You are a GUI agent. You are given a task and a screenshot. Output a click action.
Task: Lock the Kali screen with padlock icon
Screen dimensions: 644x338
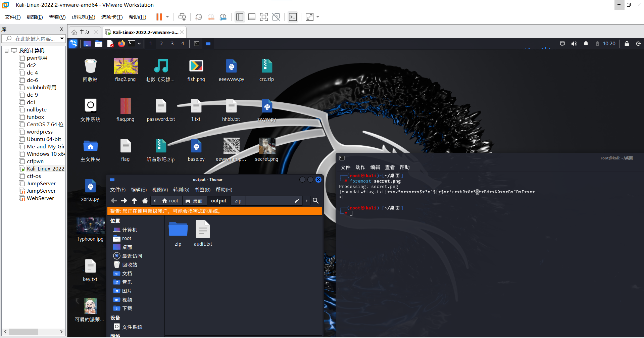pyautogui.click(x=627, y=44)
